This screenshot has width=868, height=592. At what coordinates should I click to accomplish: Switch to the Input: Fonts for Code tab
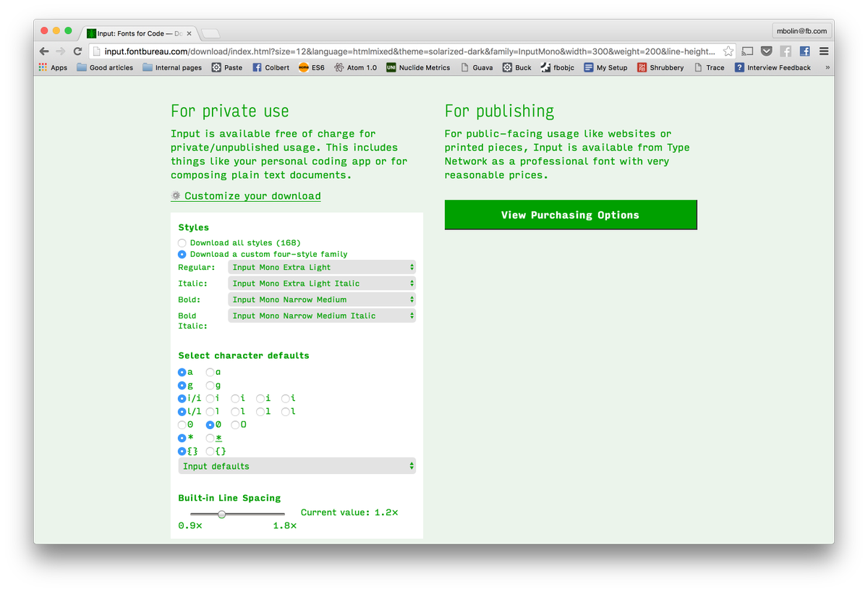(137, 33)
